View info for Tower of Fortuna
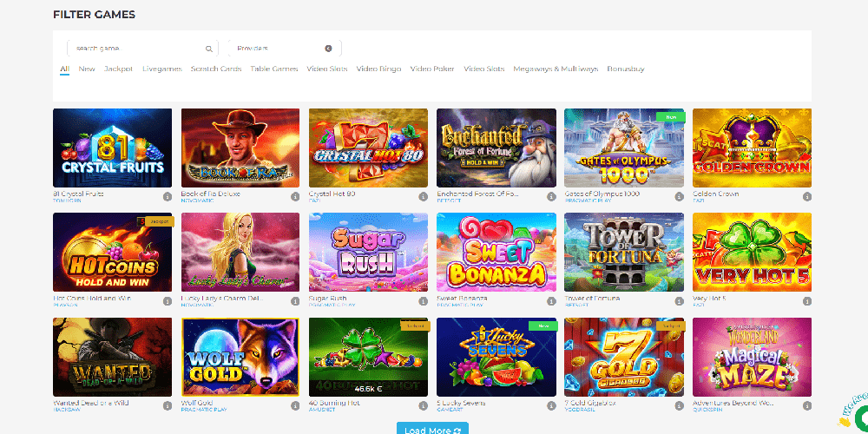The height and width of the screenshot is (434, 868). click(x=679, y=300)
